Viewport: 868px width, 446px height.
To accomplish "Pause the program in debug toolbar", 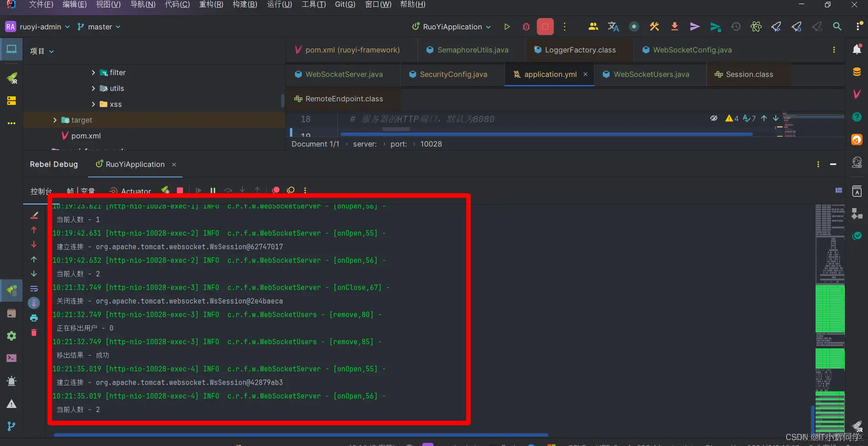I will click(x=213, y=190).
